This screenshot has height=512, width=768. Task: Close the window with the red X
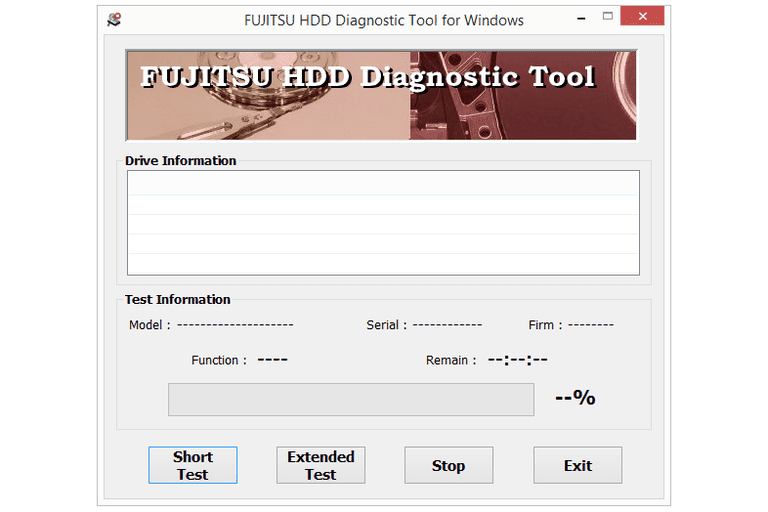coord(643,16)
